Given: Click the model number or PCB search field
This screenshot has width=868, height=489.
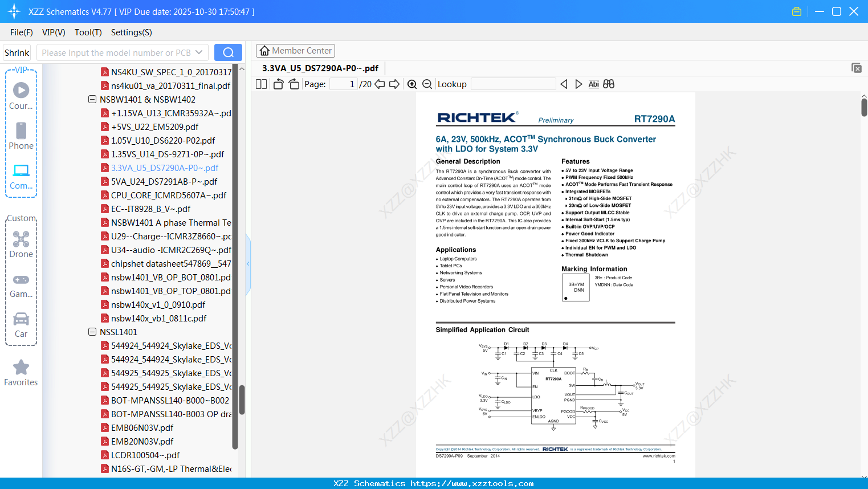Looking at the screenshot, I should click(117, 52).
